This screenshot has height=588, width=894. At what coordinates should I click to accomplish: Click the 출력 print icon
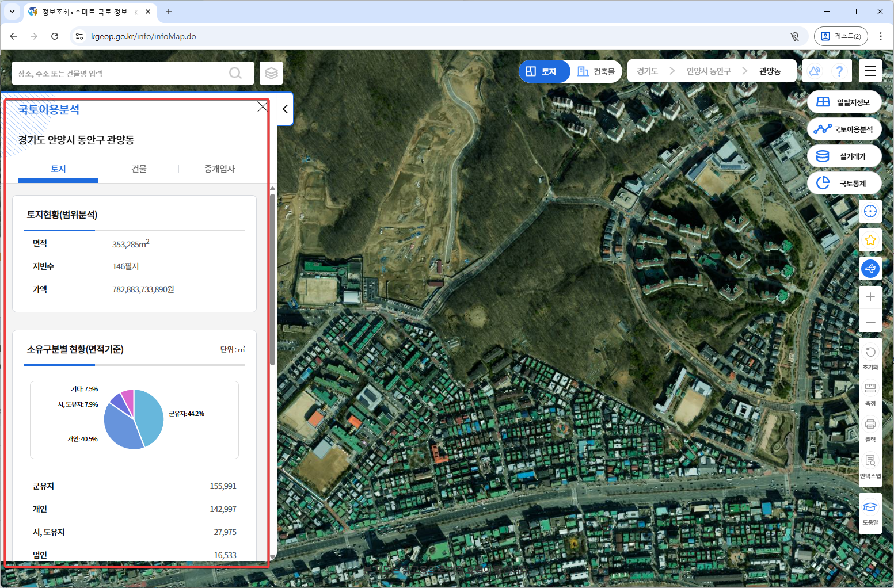870,430
